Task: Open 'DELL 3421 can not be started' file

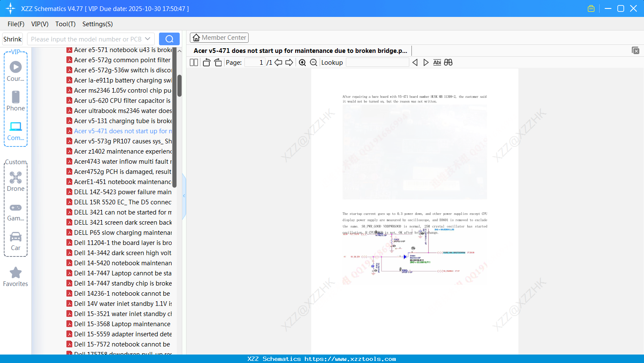Action: tap(119, 212)
